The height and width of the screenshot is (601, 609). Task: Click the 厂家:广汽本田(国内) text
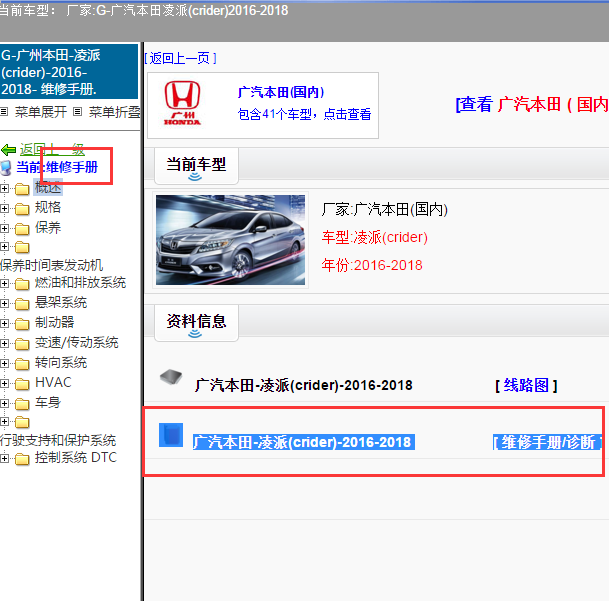[385, 209]
